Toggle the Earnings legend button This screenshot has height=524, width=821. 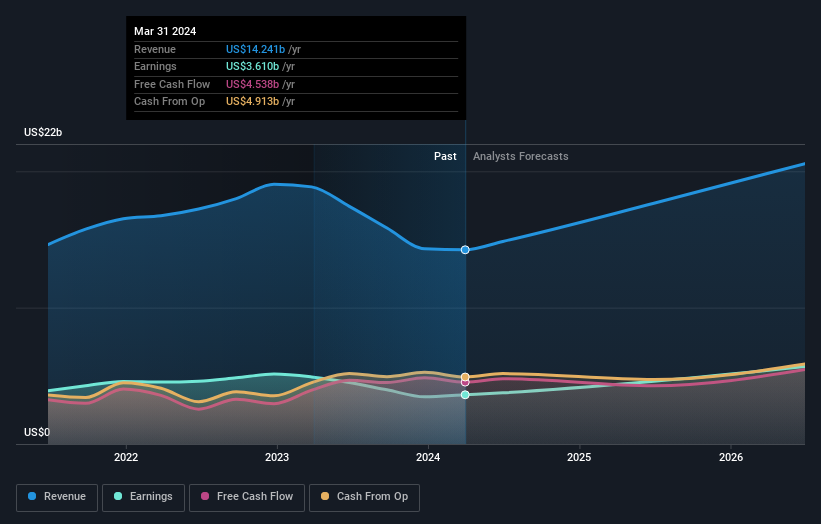[143, 497]
